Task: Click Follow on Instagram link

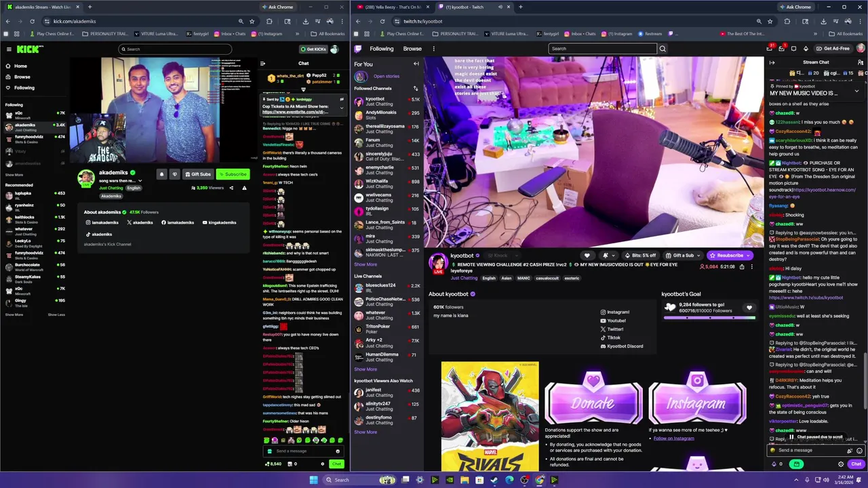Action: pyautogui.click(x=673, y=438)
